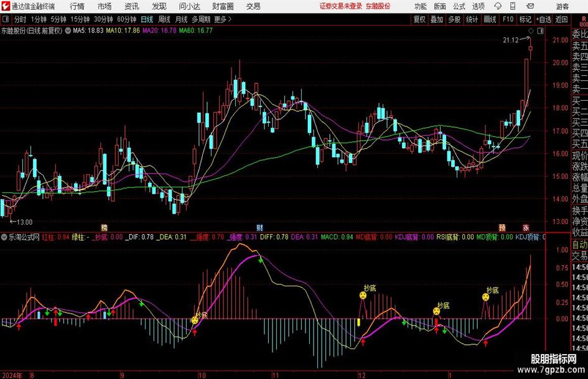The image size is (588, 379).
Task: Open the headset customer service icon
Action: pos(498,6)
